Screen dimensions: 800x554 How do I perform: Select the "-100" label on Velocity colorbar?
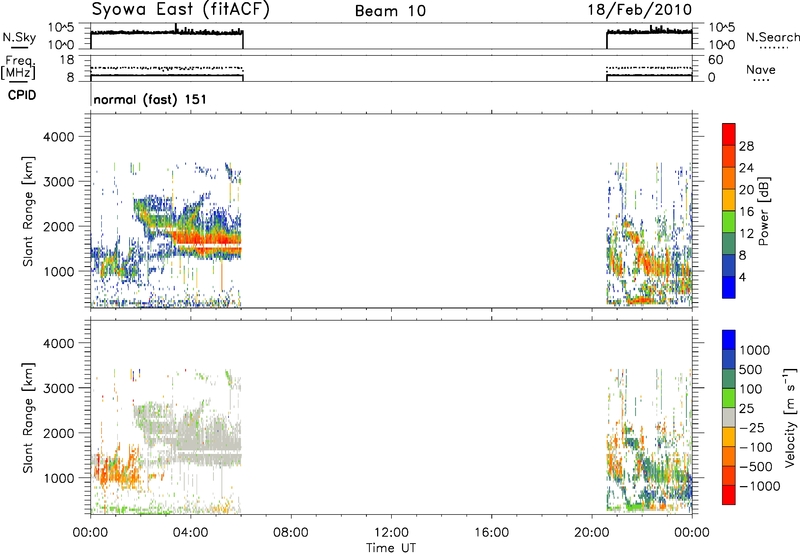point(756,447)
